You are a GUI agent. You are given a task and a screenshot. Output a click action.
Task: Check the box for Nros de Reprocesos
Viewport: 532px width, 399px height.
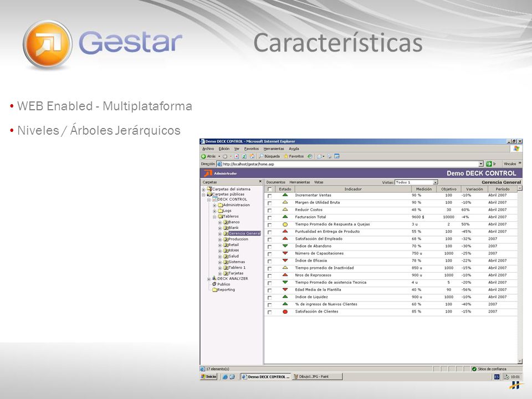pos(270,276)
